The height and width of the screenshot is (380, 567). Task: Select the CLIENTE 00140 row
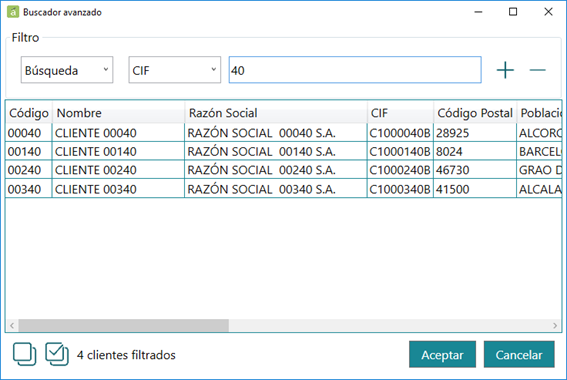(284, 151)
